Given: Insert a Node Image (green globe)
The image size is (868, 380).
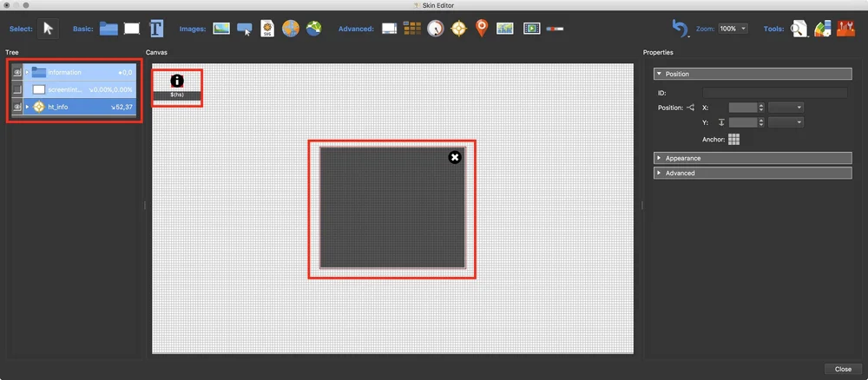Looking at the screenshot, I should pos(314,29).
